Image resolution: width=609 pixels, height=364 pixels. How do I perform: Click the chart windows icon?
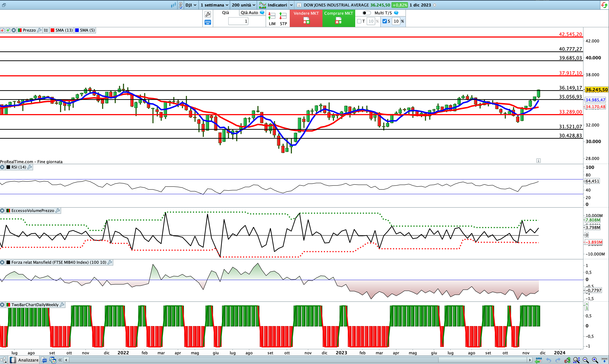point(53,360)
